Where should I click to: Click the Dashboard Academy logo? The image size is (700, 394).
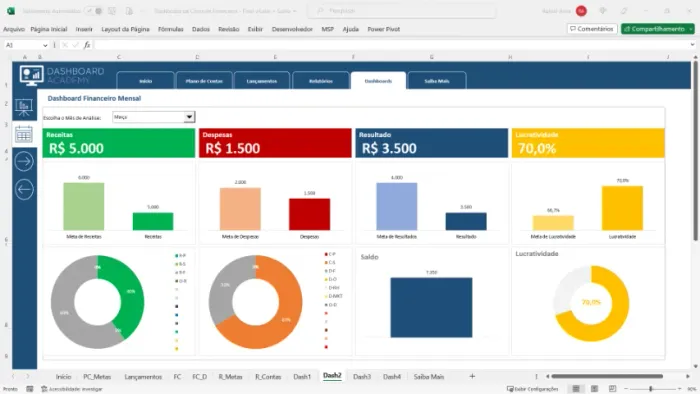62,75
